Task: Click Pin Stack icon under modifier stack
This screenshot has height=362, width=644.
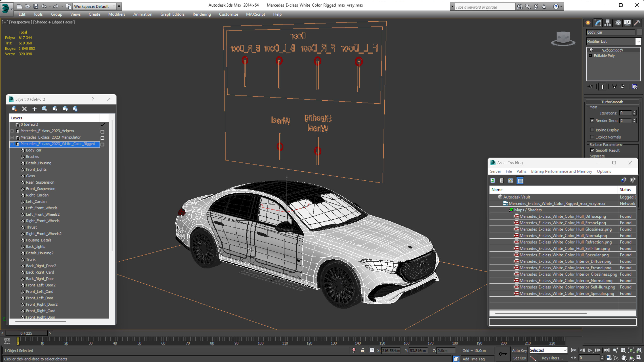Action: point(590,86)
